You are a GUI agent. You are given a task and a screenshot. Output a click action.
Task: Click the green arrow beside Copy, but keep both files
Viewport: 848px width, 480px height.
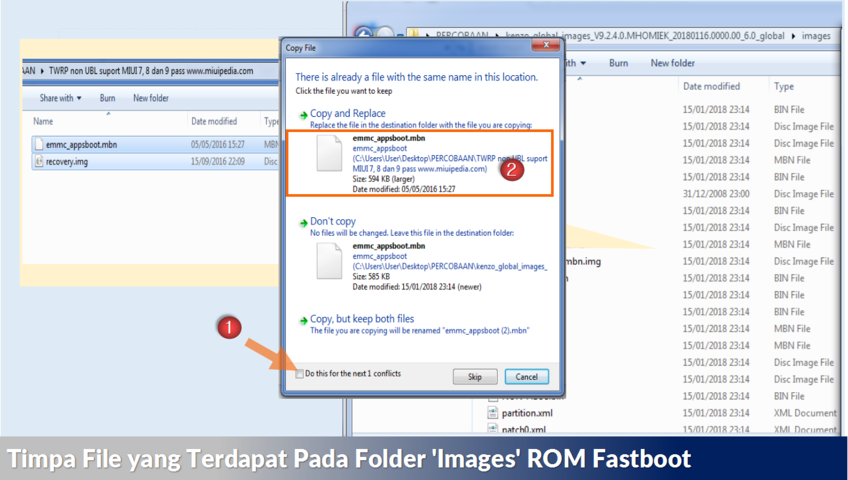tap(303, 321)
